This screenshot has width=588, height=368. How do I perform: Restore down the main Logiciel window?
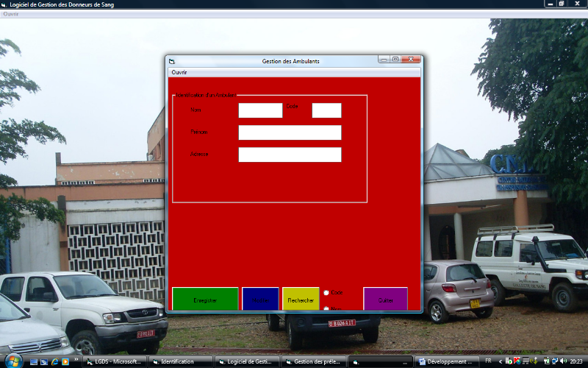click(x=562, y=4)
